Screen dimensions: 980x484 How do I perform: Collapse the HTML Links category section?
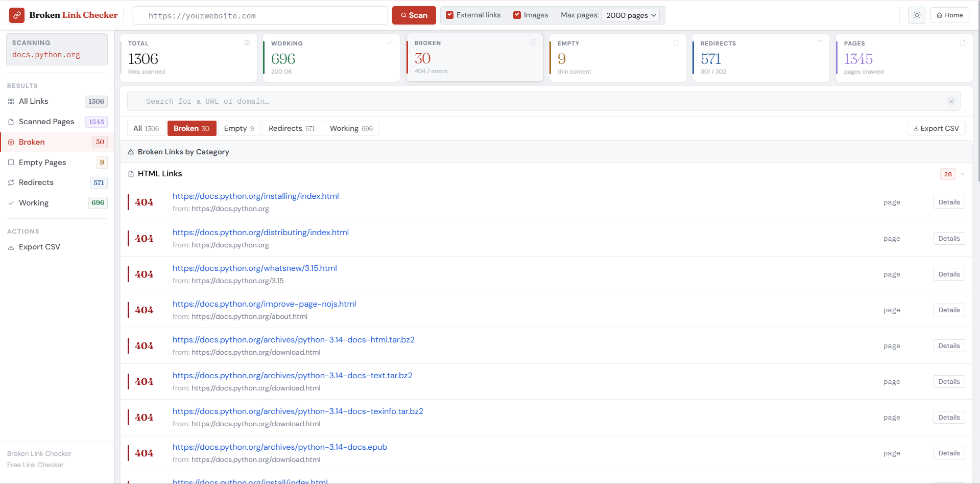coord(963,174)
